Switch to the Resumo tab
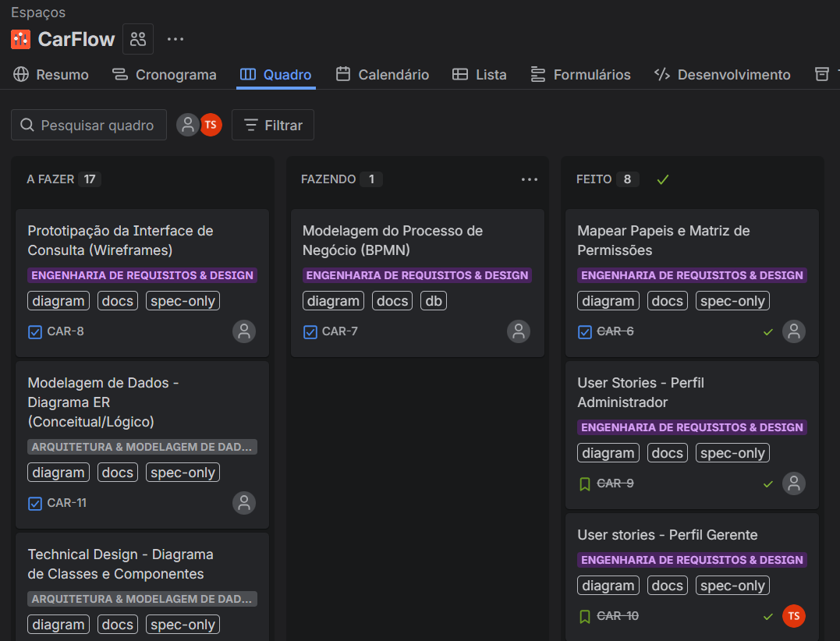 point(51,75)
